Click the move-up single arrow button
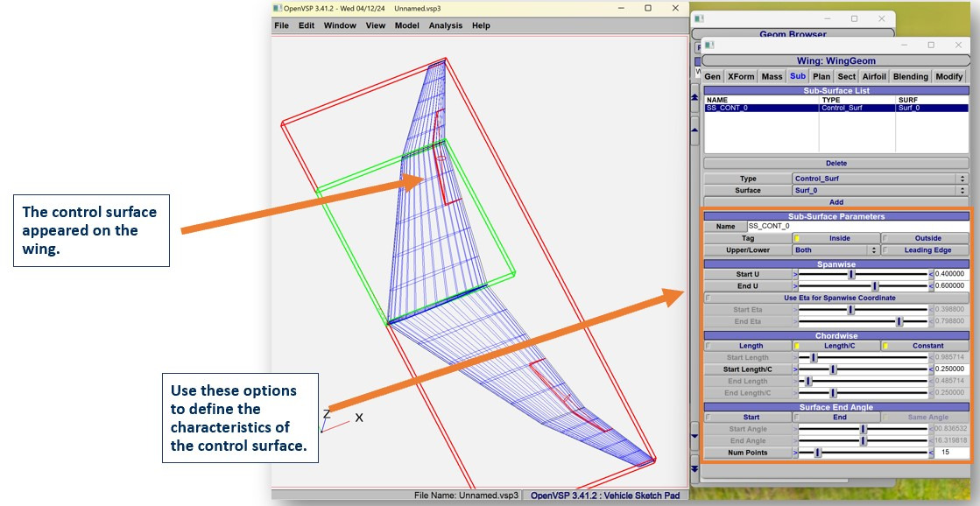 [x=695, y=130]
